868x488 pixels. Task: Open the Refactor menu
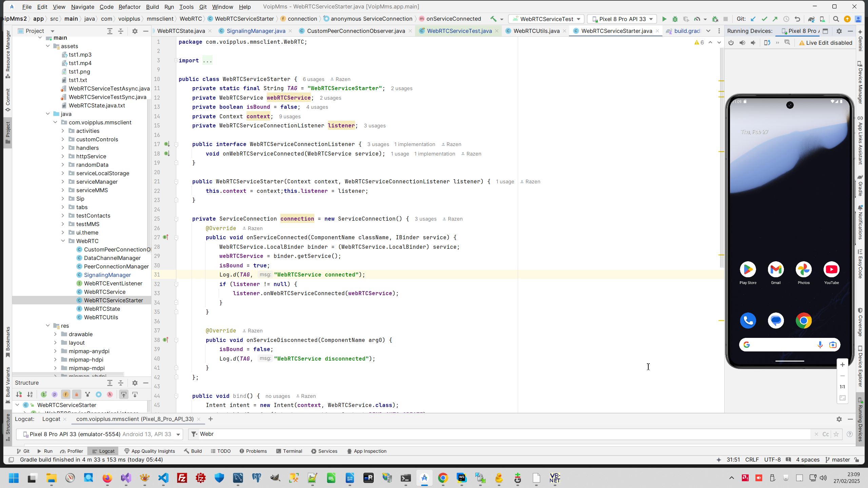(x=129, y=7)
